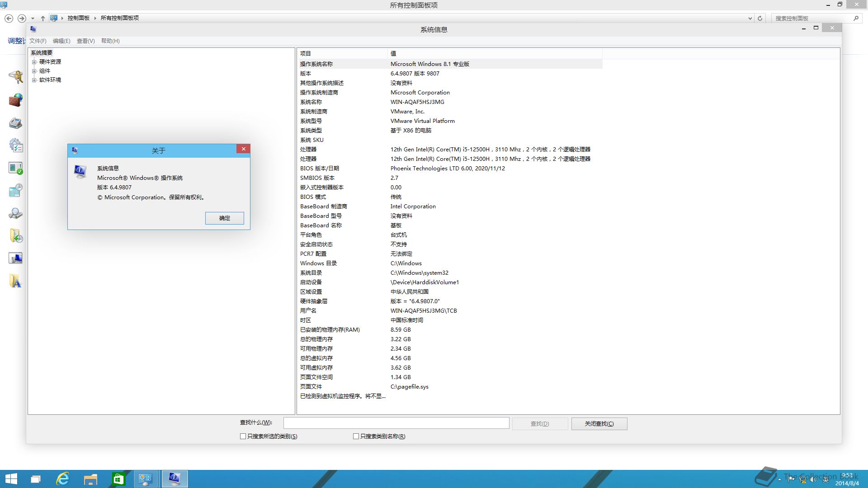
Task: Open the calendar and clock icon
Action: 16,190
